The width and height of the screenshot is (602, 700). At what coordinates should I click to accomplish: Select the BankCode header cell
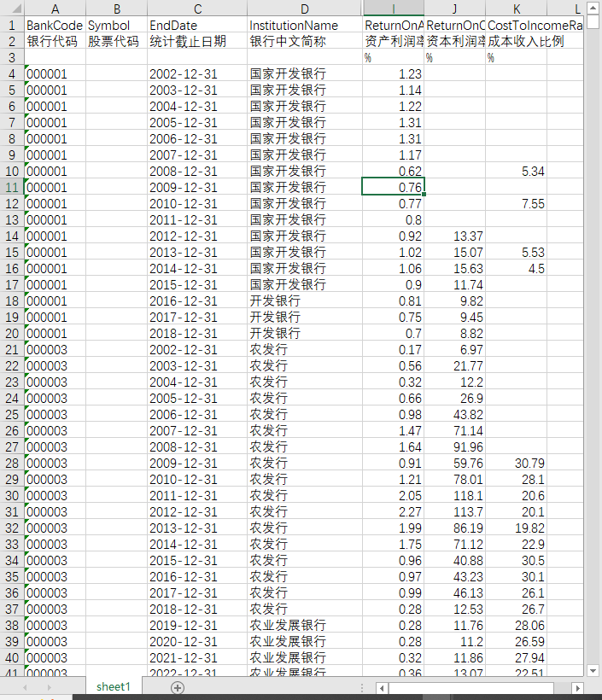point(55,25)
